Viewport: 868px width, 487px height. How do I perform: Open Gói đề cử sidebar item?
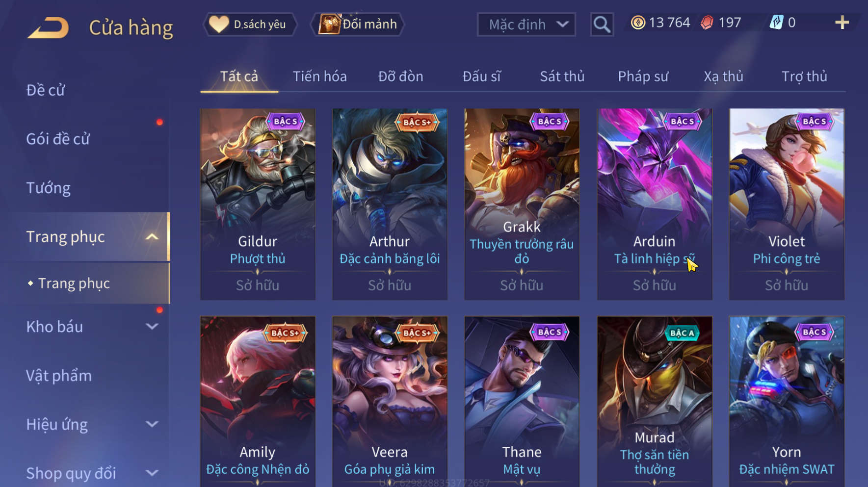(58, 139)
